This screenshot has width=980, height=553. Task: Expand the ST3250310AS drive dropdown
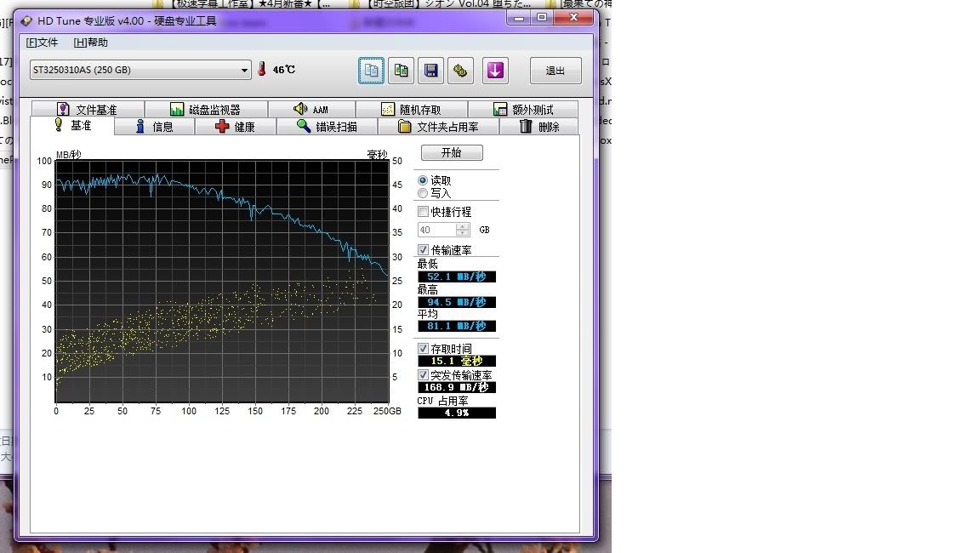(245, 70)
